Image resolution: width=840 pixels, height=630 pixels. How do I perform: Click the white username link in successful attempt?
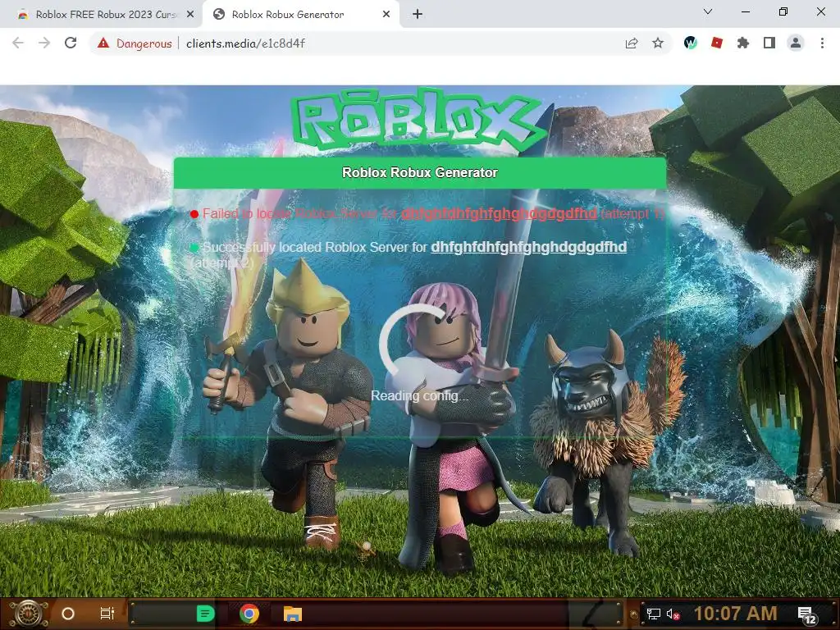click(529, 247)
